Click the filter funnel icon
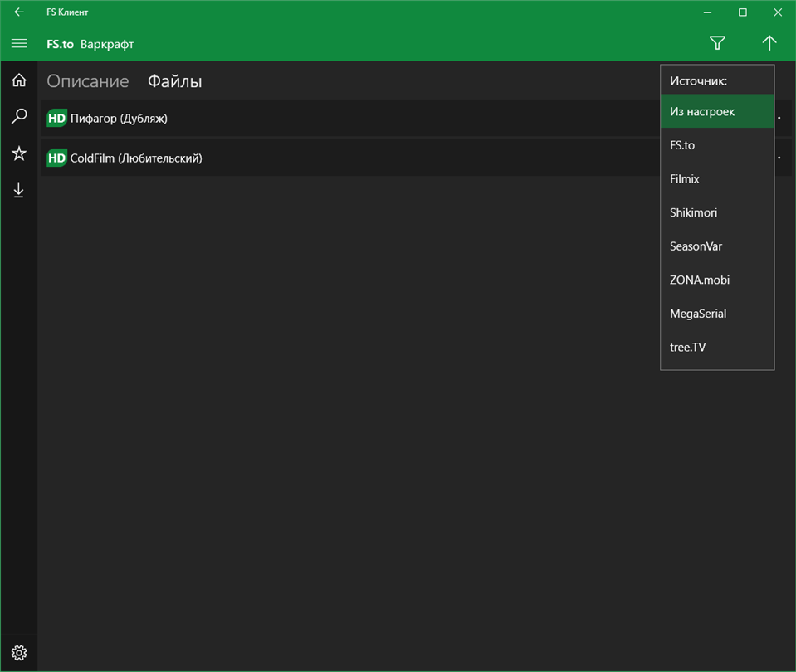Viewport: 796px width, 672px height. click(717, 43)
